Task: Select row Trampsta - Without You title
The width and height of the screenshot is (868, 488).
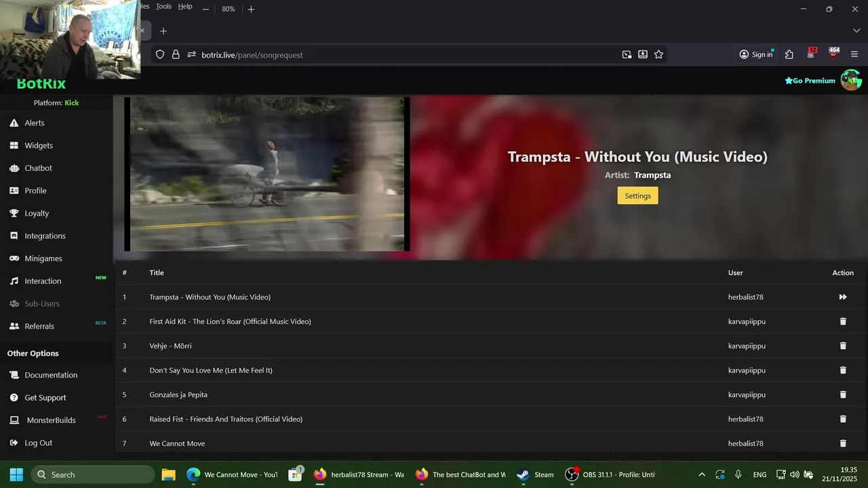Action: point(210,297)
